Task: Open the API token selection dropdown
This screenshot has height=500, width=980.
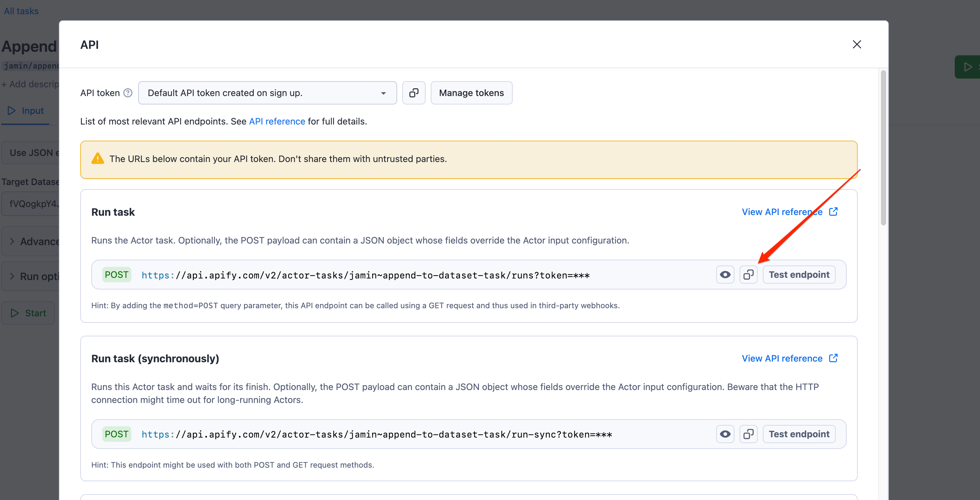Action: (383, 93)
